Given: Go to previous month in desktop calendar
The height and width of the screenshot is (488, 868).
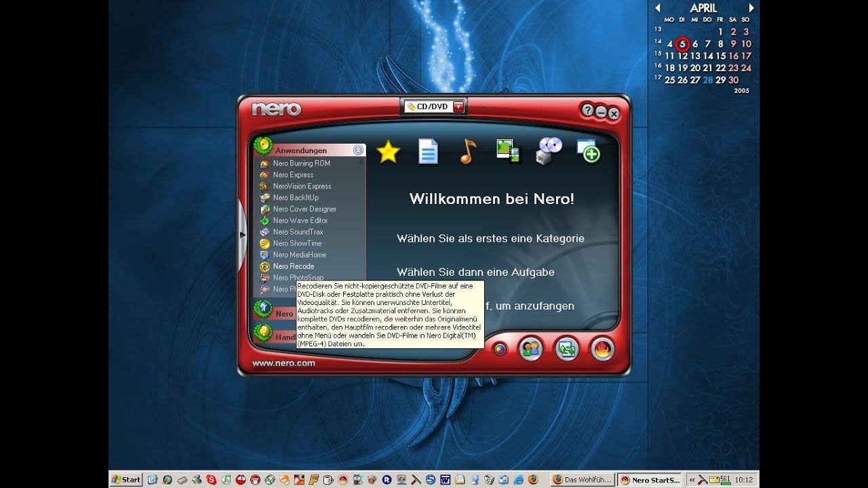Looking at the screenshot, I should point(657,8).
